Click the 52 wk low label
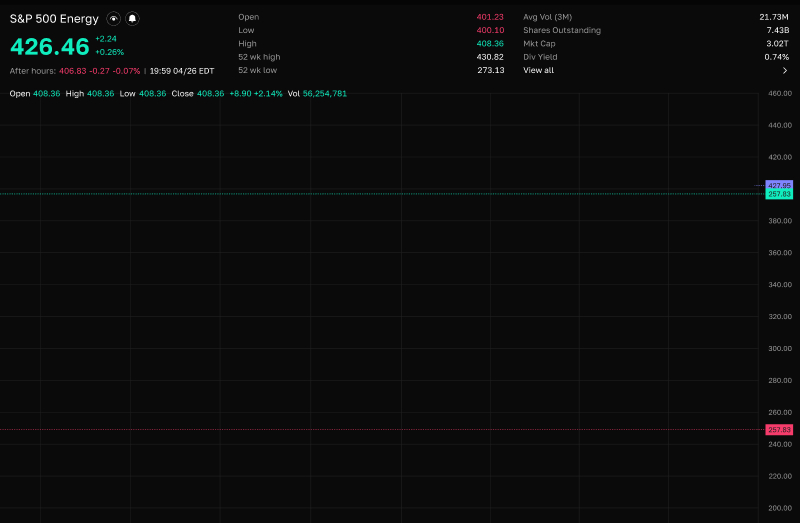Viewport: 800px width, 523px height. tap(258, 70)
